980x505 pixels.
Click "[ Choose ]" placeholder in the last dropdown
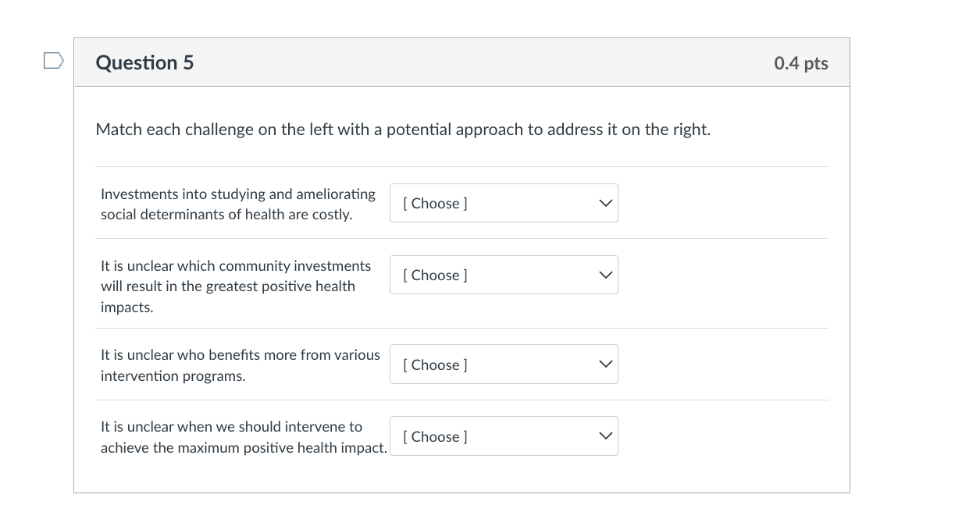coord(435,436)
